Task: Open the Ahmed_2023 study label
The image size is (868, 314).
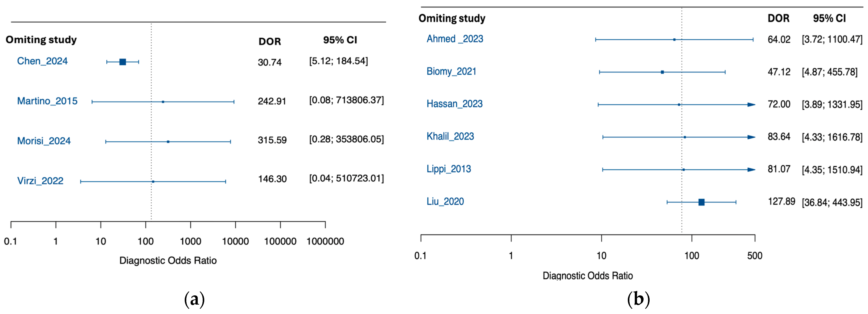Action: pos(455,39)
